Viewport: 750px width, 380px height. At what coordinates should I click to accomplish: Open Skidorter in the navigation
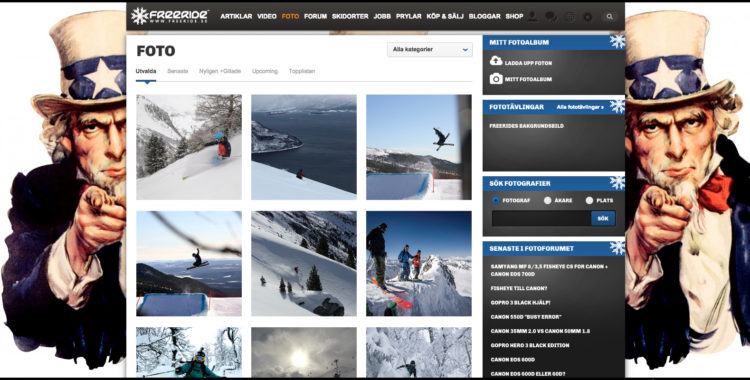[x=350, y=16]
